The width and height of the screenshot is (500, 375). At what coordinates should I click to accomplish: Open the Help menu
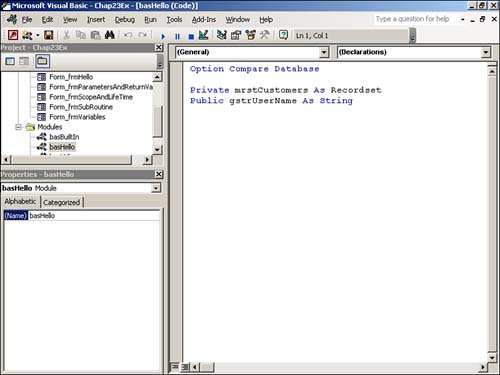(266, 20)
